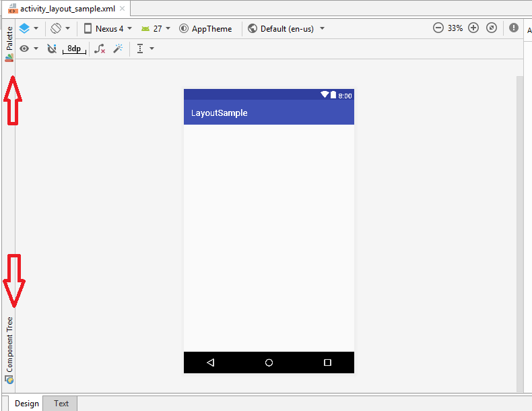The height and width of the screenshot is (411, 532).
Task: Close the activity_layout_sample.xml tab
Action: (122, 9)
